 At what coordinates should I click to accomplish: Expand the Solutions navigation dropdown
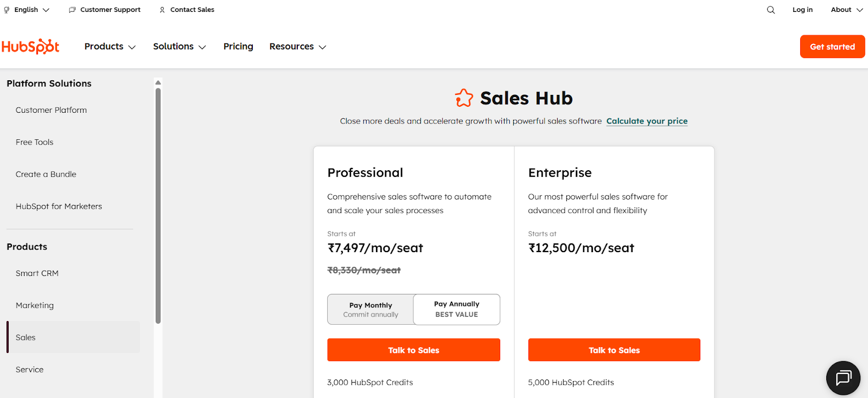(x=179, y=47)
